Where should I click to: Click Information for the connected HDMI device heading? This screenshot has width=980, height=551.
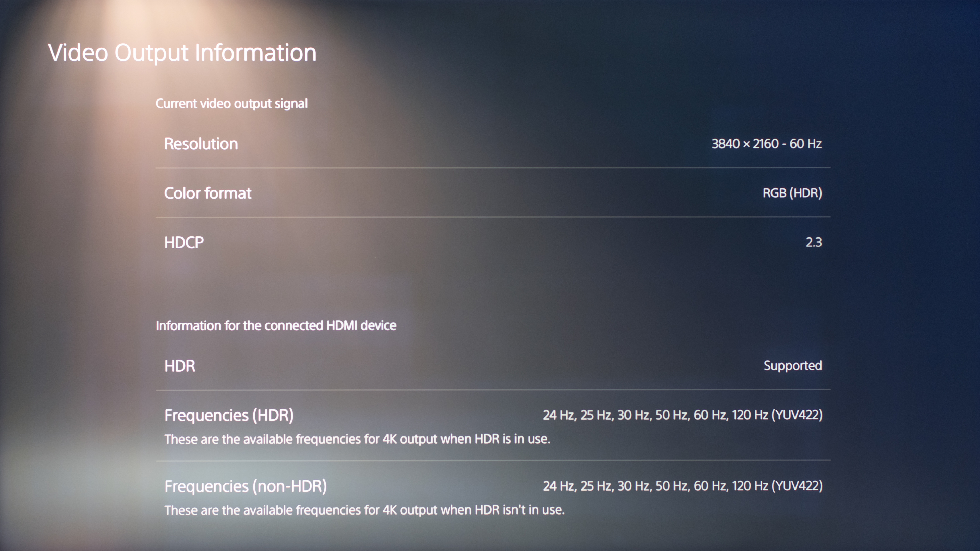(x=276, y=325)
